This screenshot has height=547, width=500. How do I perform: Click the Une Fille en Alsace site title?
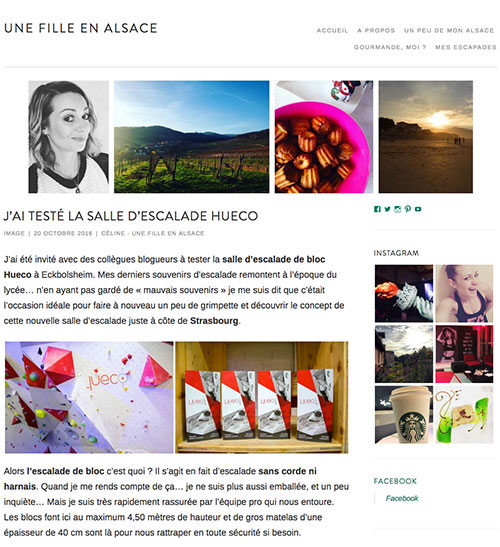click(x=81, y=28)
